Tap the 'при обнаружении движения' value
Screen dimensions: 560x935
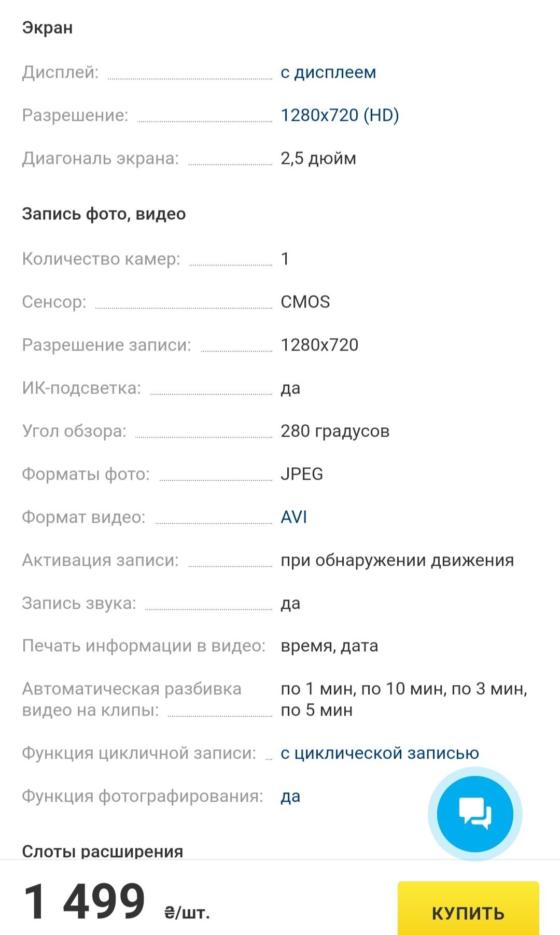(397, 560)
